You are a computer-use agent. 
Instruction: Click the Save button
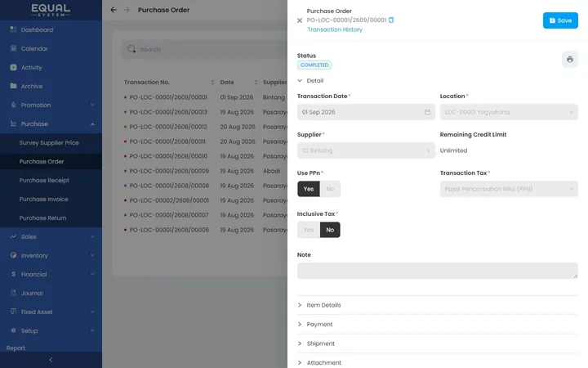point(560,20)
